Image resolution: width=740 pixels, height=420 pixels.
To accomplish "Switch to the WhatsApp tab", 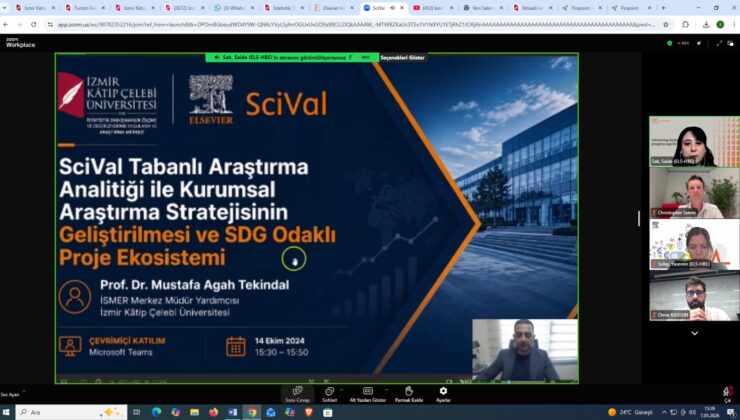I will point(234,8).
